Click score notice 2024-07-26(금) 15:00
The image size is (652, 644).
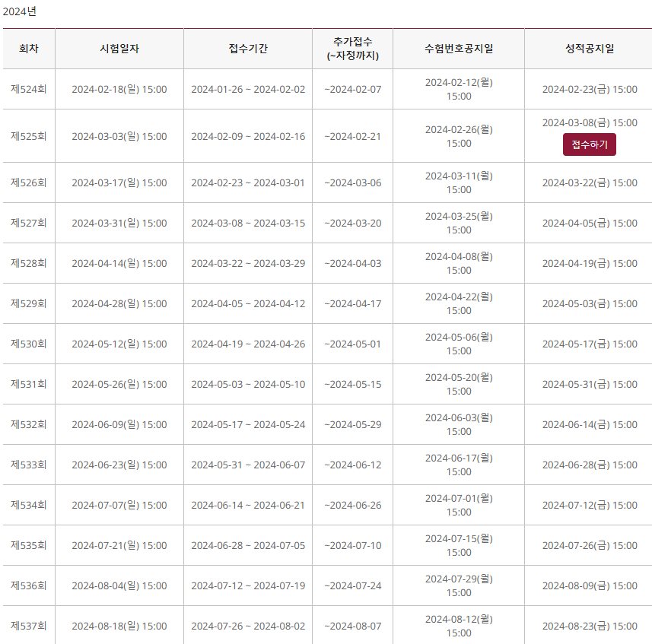[x=590, y=545]
